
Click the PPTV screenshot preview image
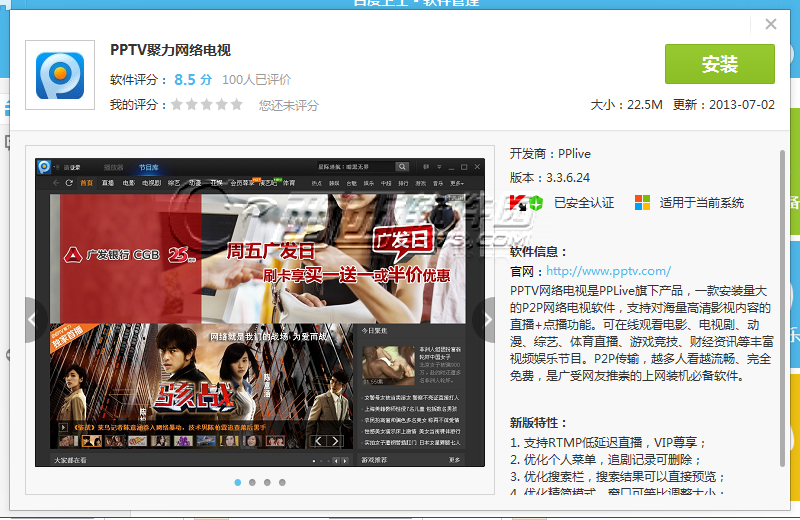pyautogui.click(x=260, y=312)
